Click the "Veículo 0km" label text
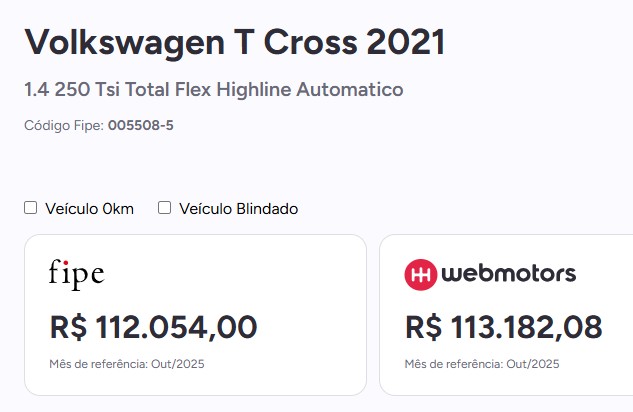633x412 pixels. [x=88, y=209]
